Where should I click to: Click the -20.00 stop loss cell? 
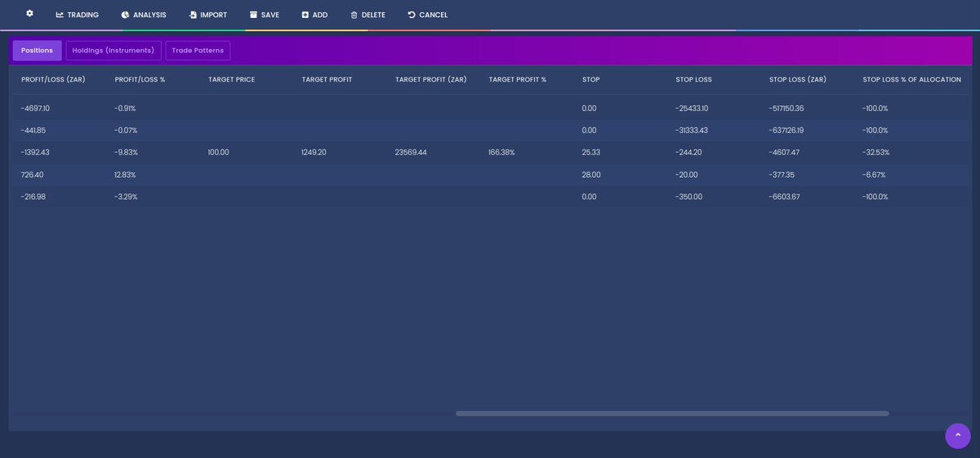pyautogui.click(x=687, y=175)
